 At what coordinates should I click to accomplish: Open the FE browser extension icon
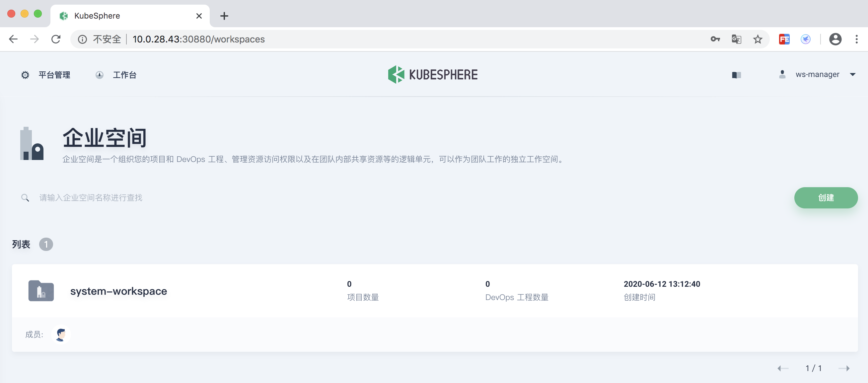(784, 39)
